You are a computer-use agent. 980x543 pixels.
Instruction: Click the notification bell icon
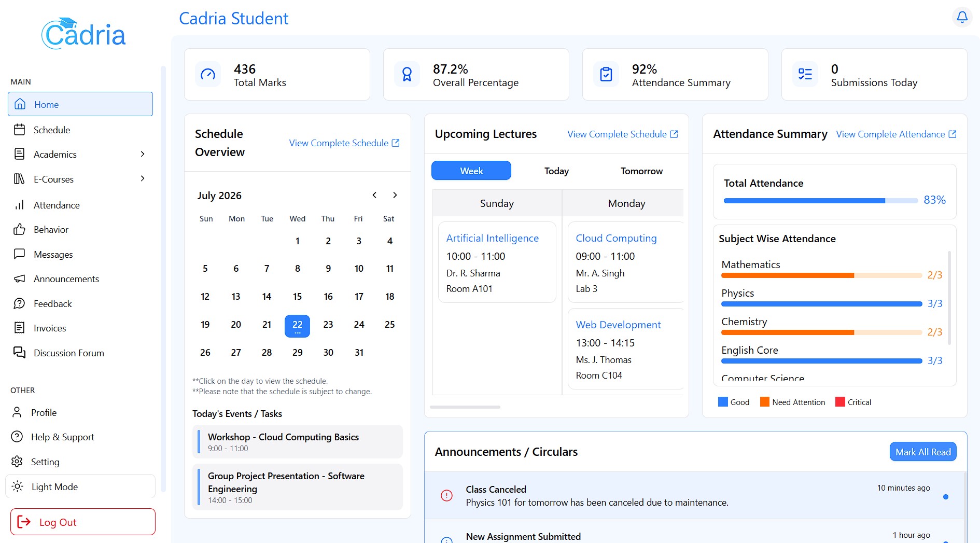click(962, 17)
